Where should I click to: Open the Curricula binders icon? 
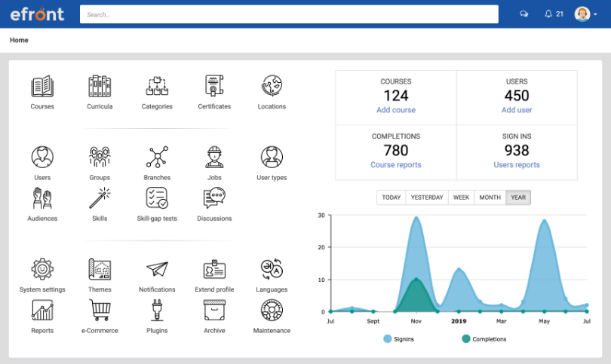[100, 86]
